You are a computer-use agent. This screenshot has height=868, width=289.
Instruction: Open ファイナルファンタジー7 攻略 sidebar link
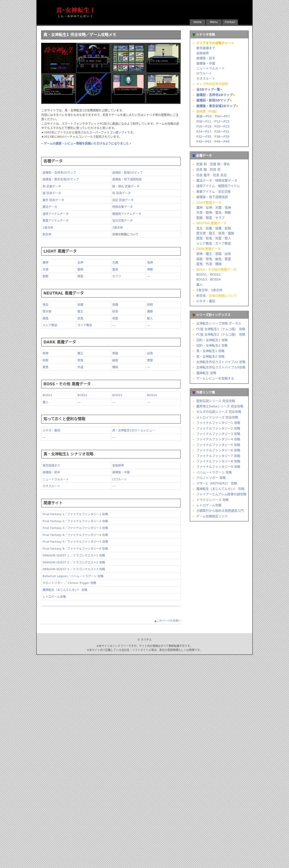[x=218, y=456]
